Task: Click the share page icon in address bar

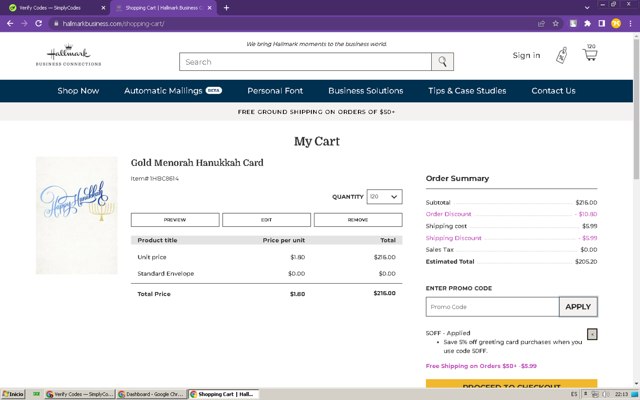Action: pyautogui.click(x=541, y=24)
